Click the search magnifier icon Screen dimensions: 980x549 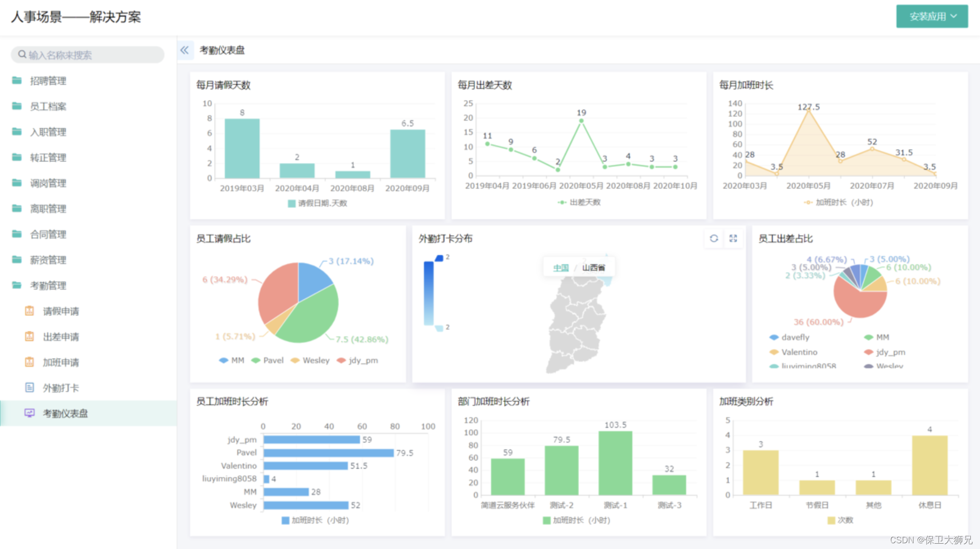22,55
